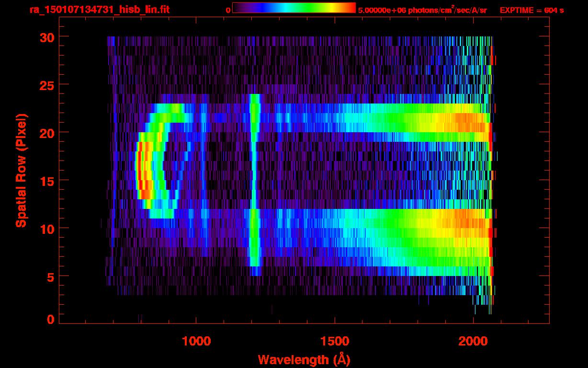Click the colorbar minimum value 0
Screen dimensions: 588x368
[228, 11]
